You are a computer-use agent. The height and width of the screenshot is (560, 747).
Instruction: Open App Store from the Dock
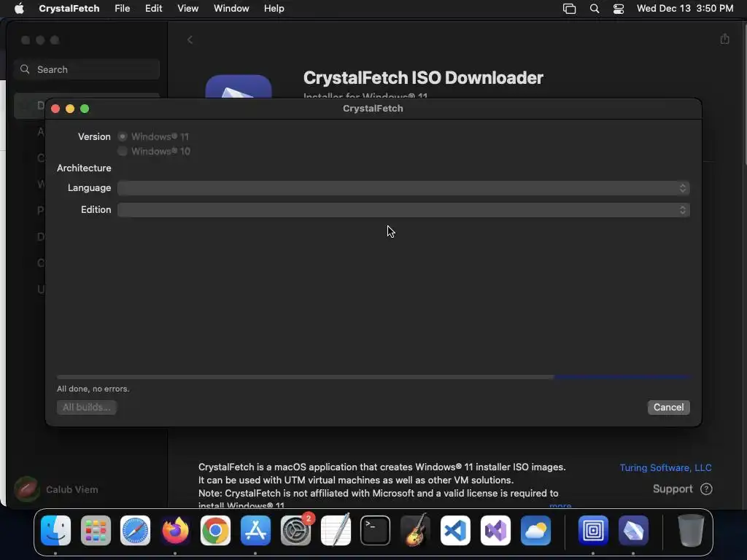tap(255, 530)
